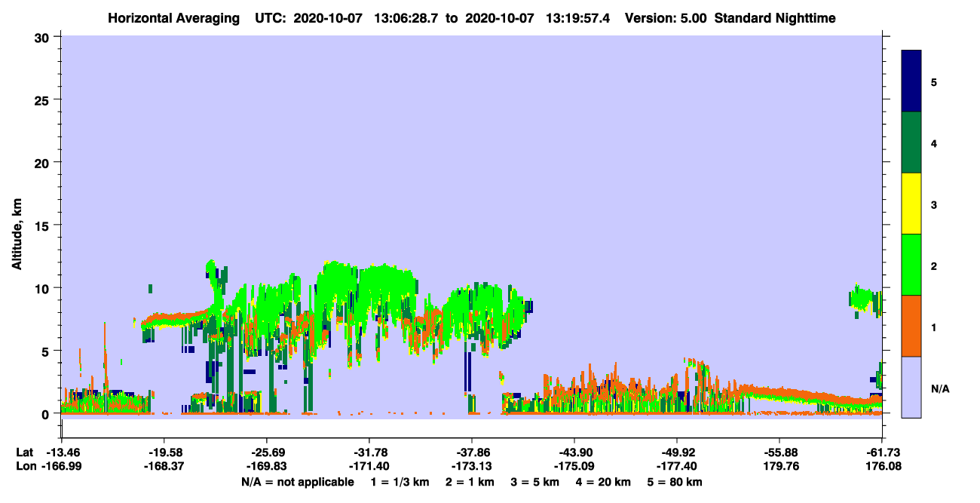
Task: Click latitude value -37.86
Action: [472, 452]
